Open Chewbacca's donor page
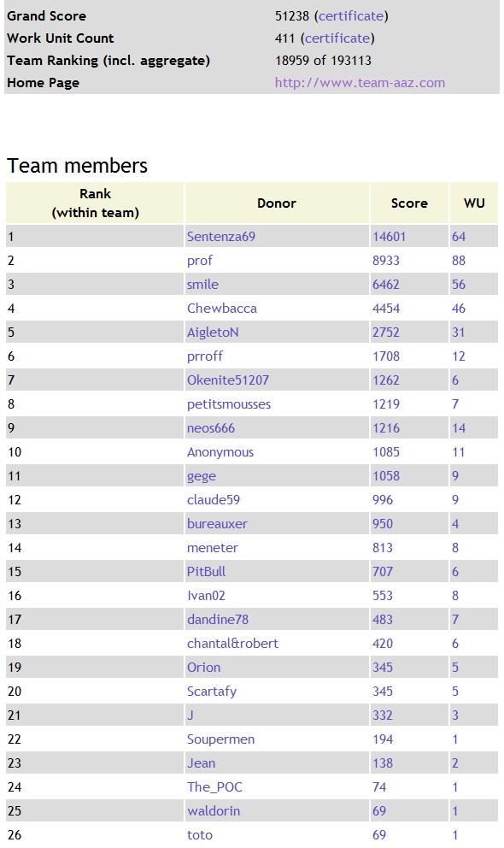The height and width of the screenshot is (848, 504). tap(222, 309)
